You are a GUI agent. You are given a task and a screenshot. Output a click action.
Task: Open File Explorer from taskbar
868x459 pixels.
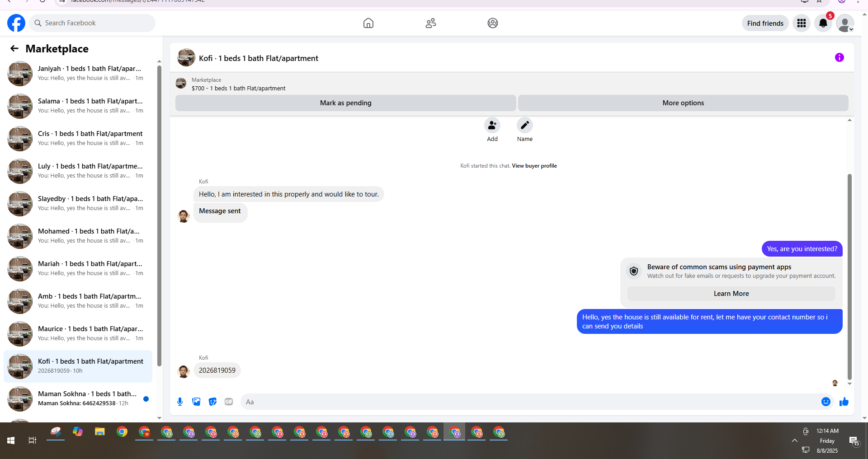click(x=100, y=432)
